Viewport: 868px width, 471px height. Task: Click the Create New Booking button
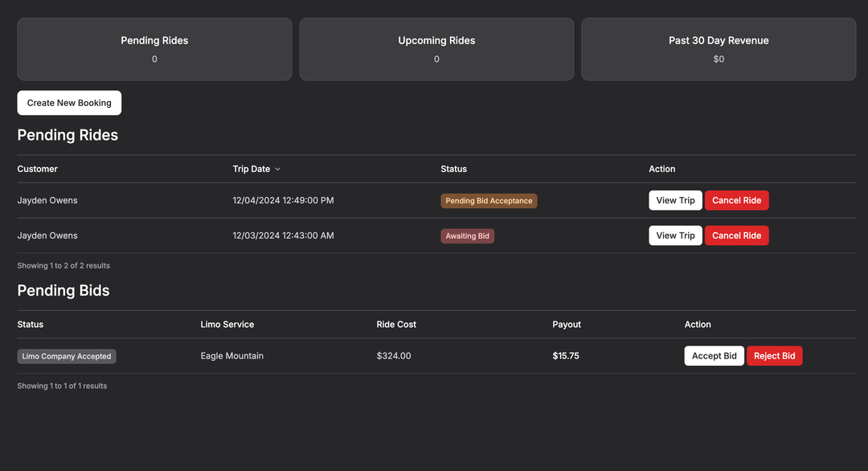click(69, 103)
